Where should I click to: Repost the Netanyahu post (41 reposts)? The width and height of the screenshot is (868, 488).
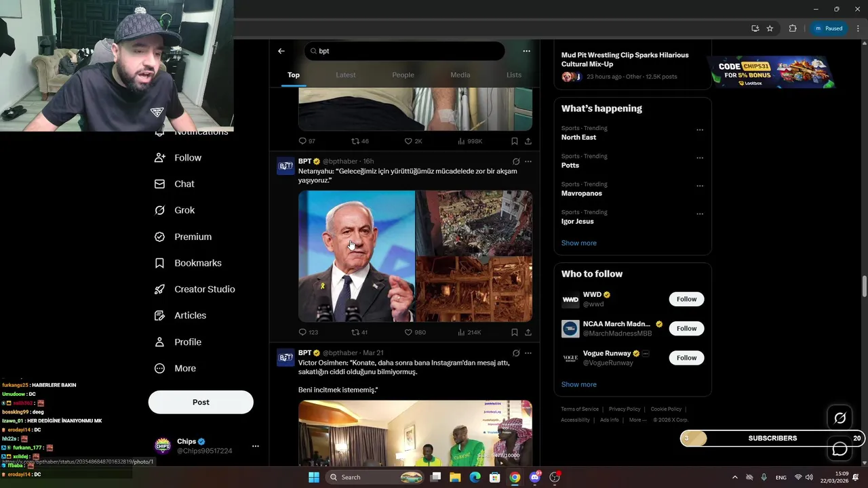click(x=359, y=332)
